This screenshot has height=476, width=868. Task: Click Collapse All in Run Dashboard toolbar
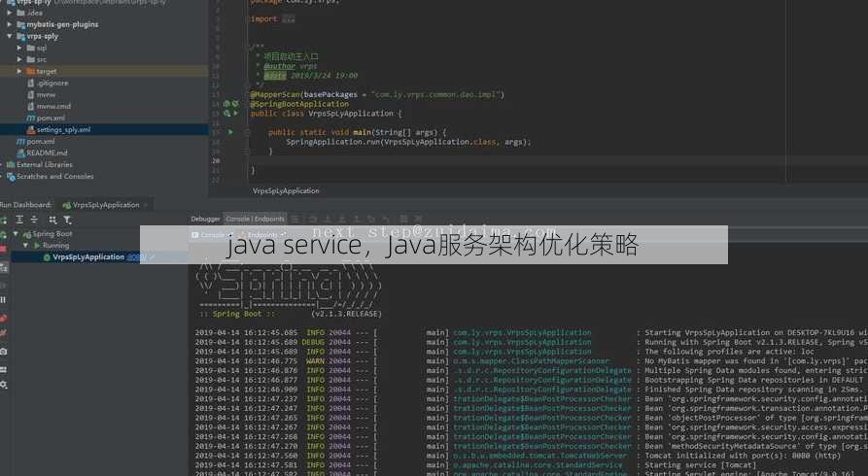click(x=34, y=220)
